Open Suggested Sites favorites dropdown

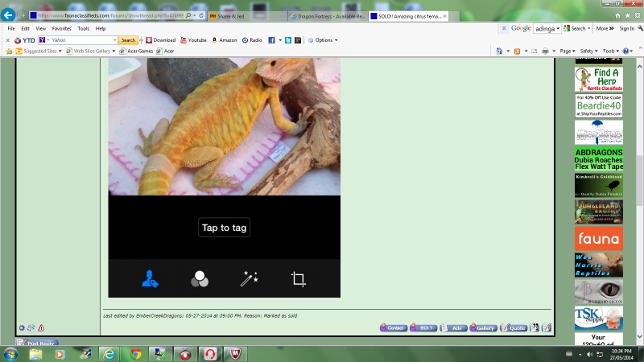(39, 51)
